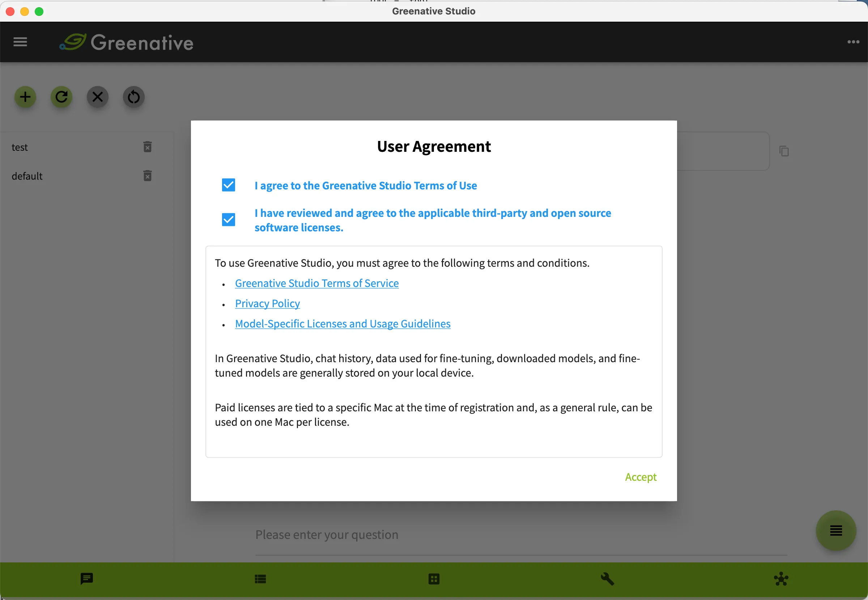Open the three-dots more options menu
The height and width of the screenshot is (600, 868).
(x=853, y=42)
